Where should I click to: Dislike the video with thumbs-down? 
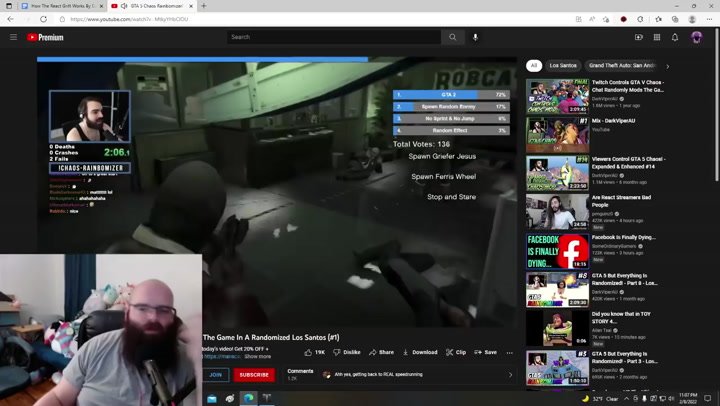pos(347,352)
